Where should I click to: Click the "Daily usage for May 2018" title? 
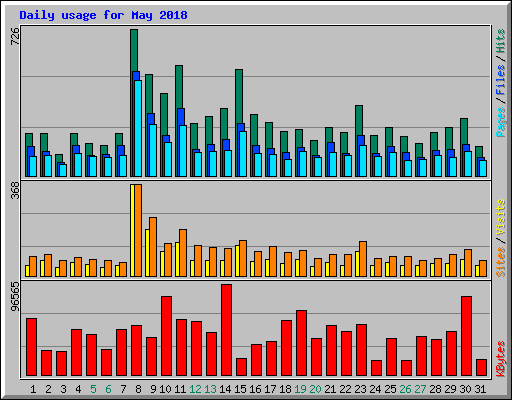(x=103, y=15)
